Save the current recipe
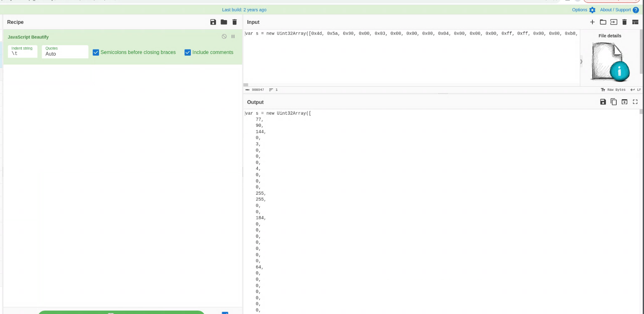Viewport: 644px width, 314px height. [x=213, y=22]
